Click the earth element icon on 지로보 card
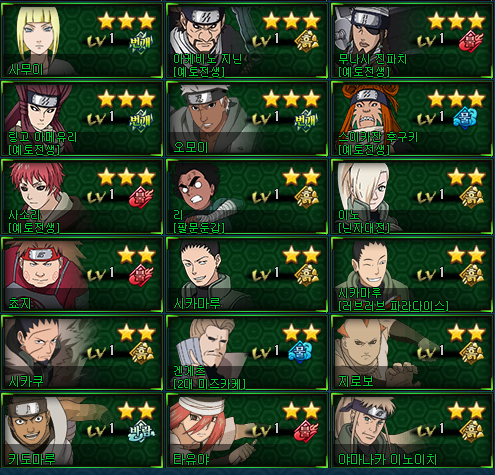The height and width of the screenshot is (475, 495). 471,353
